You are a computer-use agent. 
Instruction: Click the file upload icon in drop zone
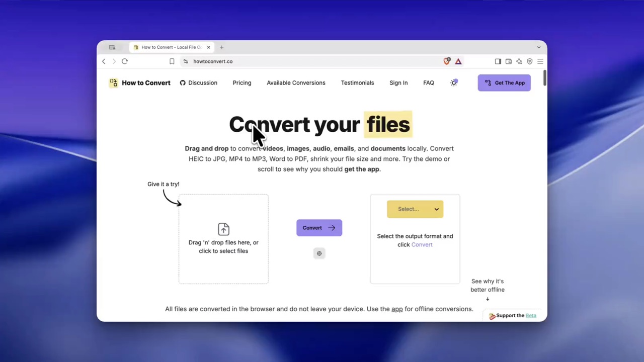pos(223,229)
